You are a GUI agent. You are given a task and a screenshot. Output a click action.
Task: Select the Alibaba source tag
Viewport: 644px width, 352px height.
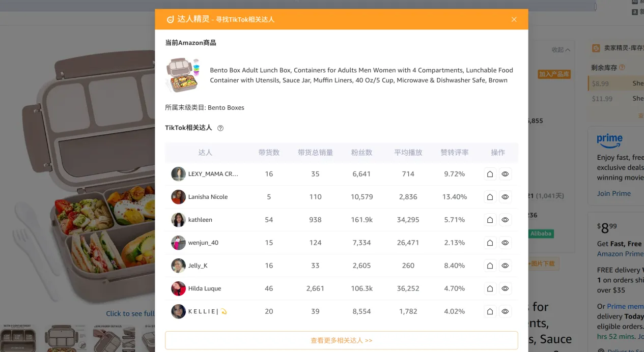pos(541,233)
